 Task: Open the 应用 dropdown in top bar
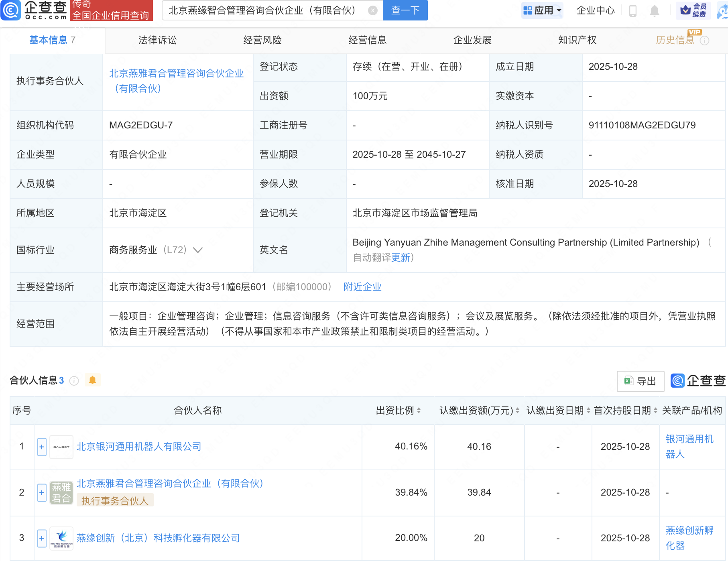pos(542,11)
